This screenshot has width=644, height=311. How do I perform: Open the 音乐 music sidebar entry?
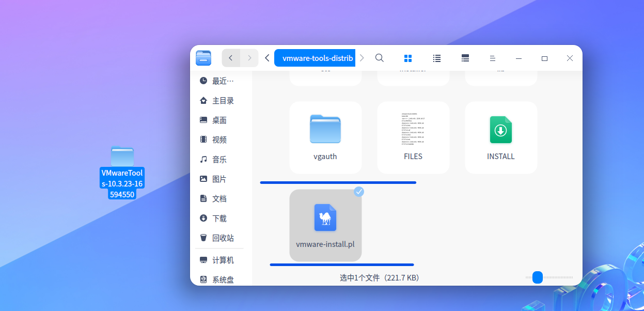click(218, 159)
